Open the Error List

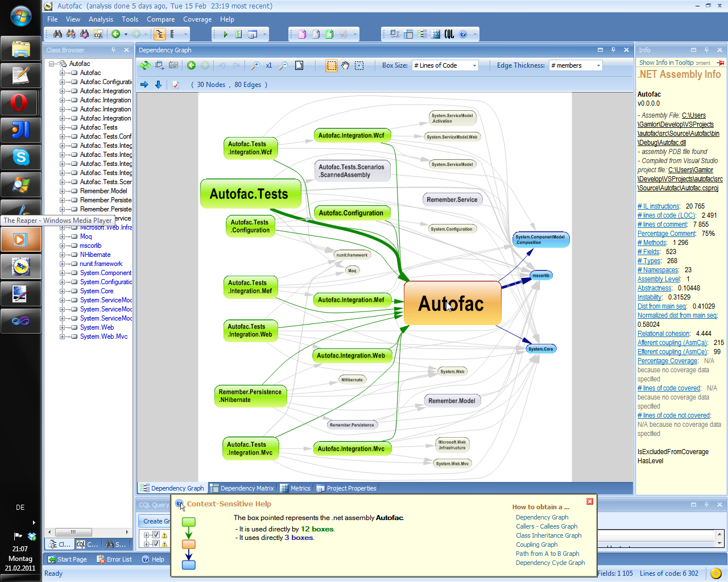114,559
